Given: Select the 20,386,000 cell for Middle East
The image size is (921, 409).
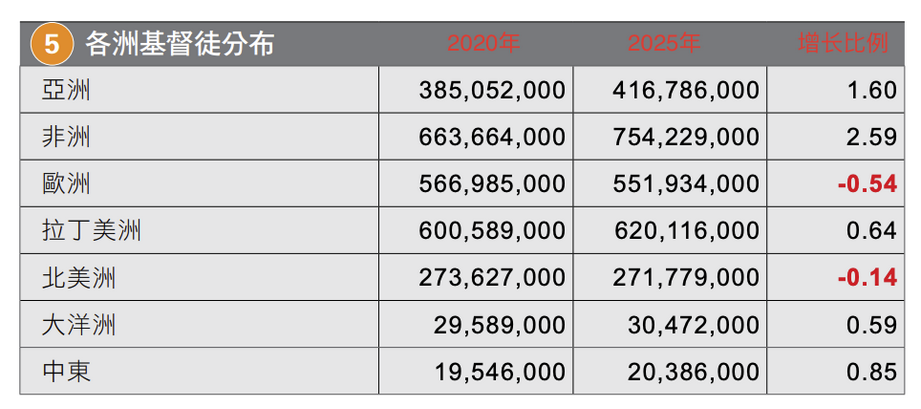Looking at the screenshot, I should (694, 372).
